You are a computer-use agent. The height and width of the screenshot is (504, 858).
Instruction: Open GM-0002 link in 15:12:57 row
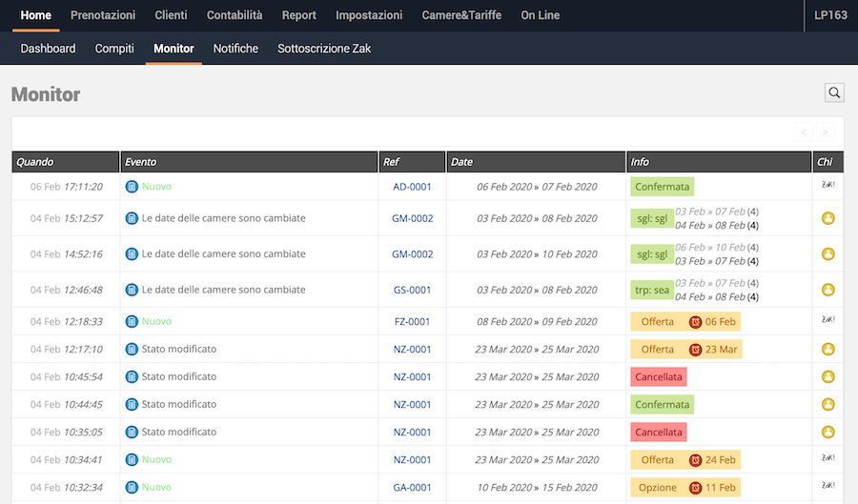coord(412,218)
